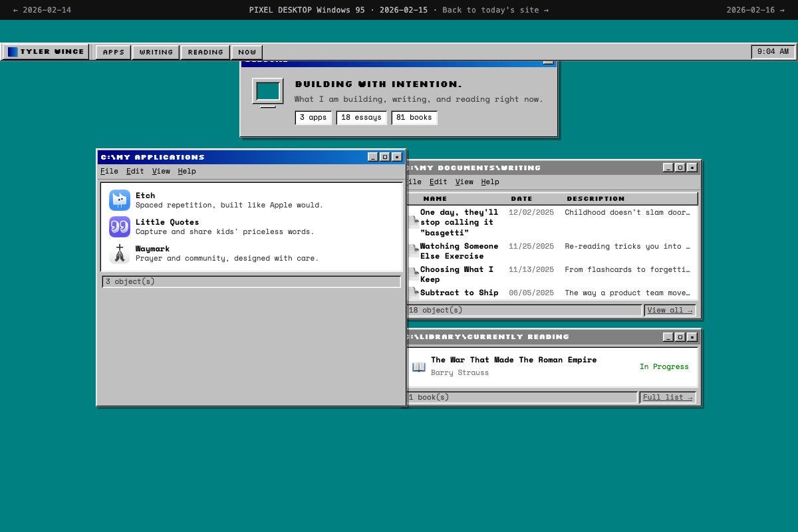Click the Description column header

596,199
